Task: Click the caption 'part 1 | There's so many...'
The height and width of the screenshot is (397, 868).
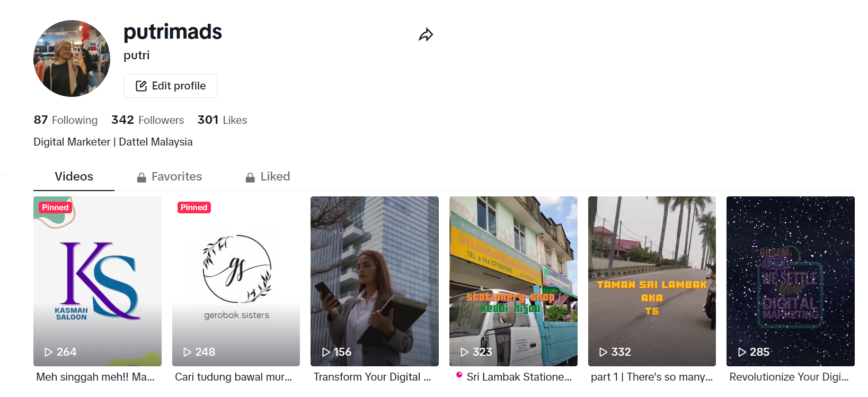Action: [652, 377]
